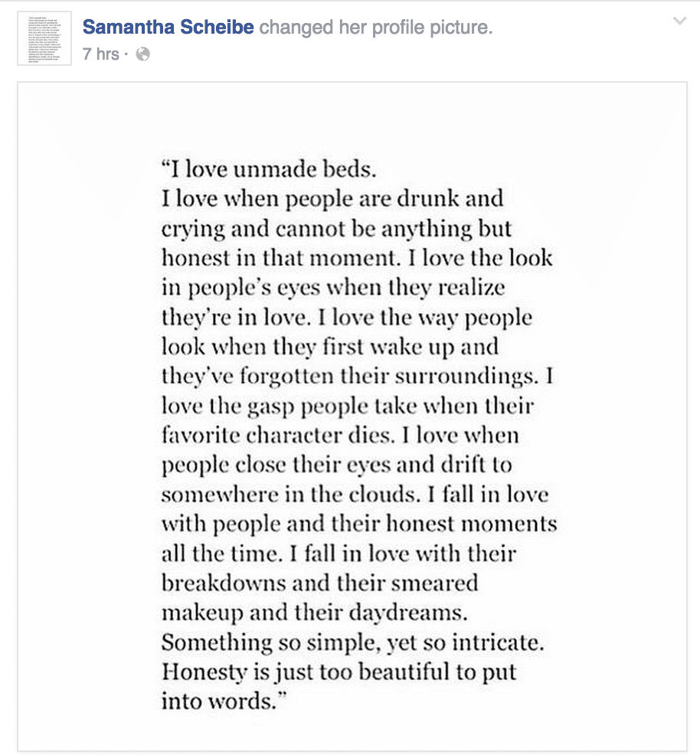This screenshot has width=700, height=755.
Task: Click the line 'somewhere in the clouds'
Action: pos(355,495)
